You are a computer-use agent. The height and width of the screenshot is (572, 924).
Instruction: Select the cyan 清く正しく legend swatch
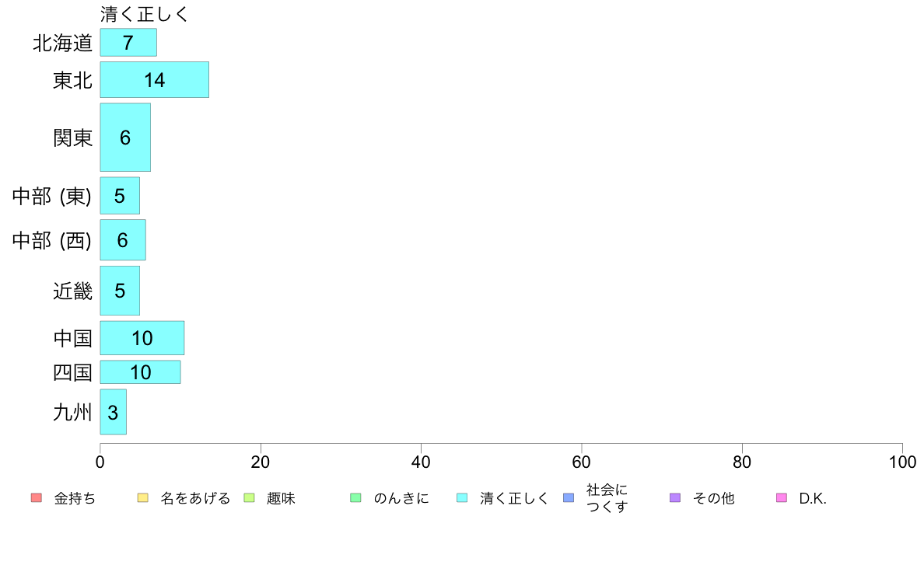(x=463, y=497)
